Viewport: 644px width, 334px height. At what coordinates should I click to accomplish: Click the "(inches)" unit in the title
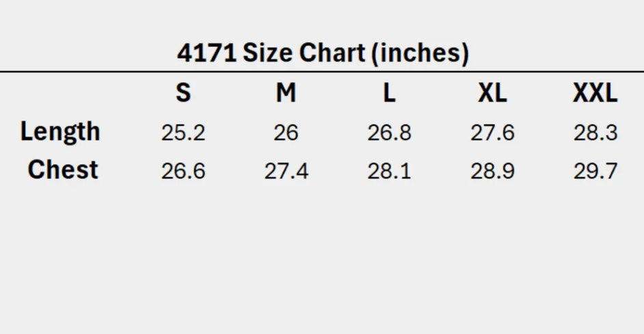coord(420,53)
